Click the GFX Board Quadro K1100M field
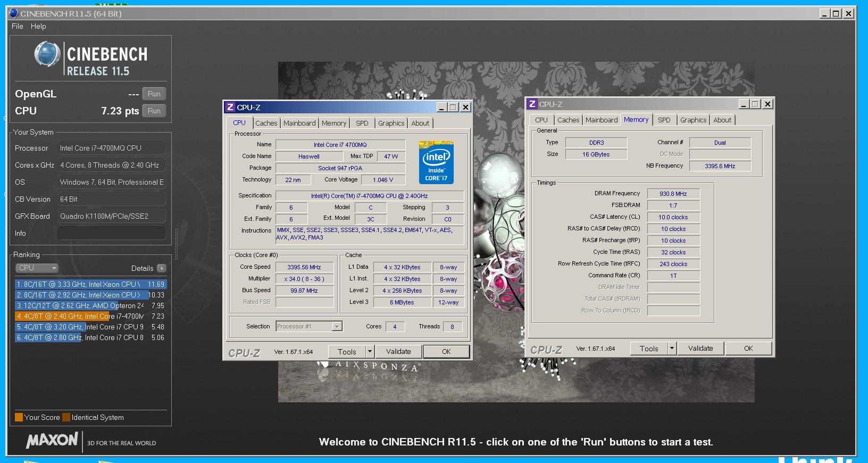The height and width of the screenshot is (463, 868). [x=112, y=216]
